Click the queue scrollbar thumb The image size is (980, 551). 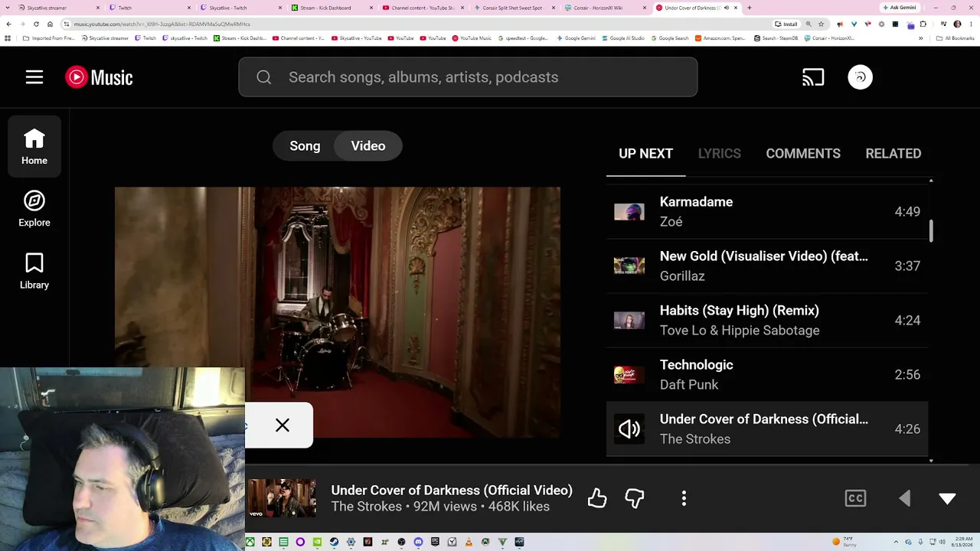pos(931,231)
